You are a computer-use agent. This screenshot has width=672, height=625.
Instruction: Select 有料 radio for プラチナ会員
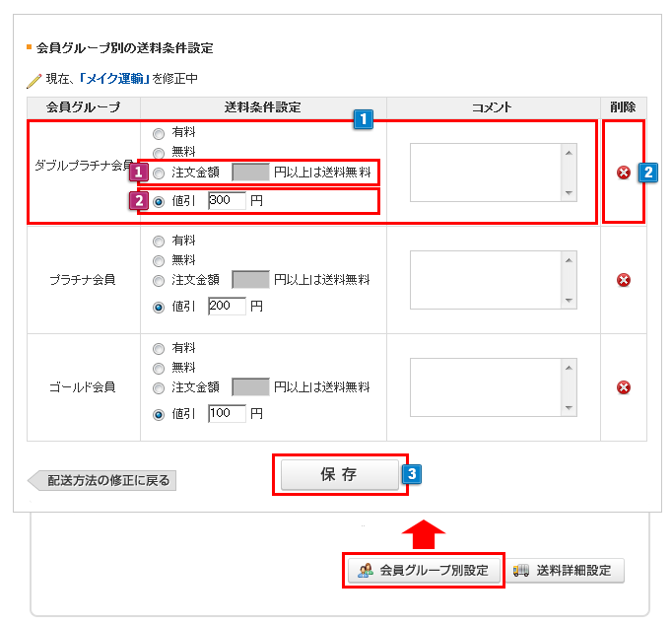(x=159, y=241)
